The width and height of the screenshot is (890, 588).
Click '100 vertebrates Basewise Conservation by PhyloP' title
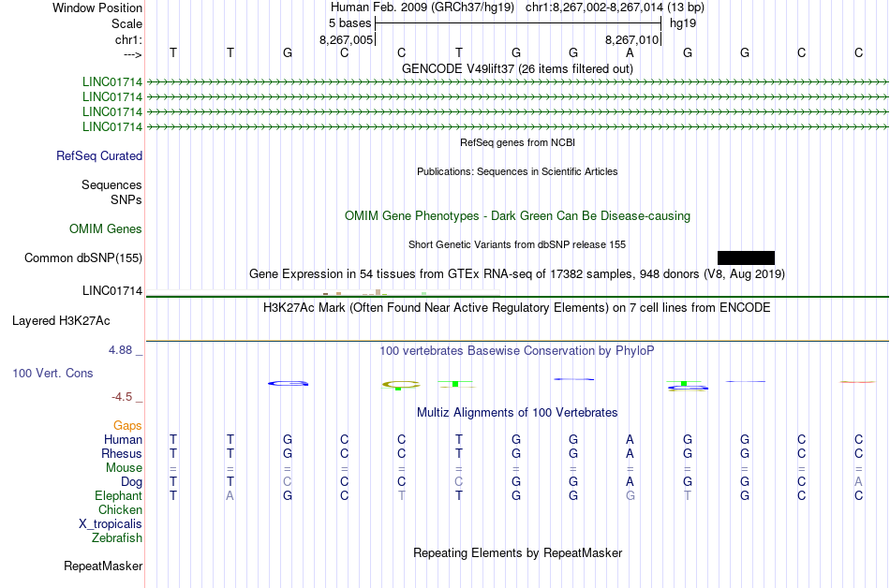[x=517, y=351]
